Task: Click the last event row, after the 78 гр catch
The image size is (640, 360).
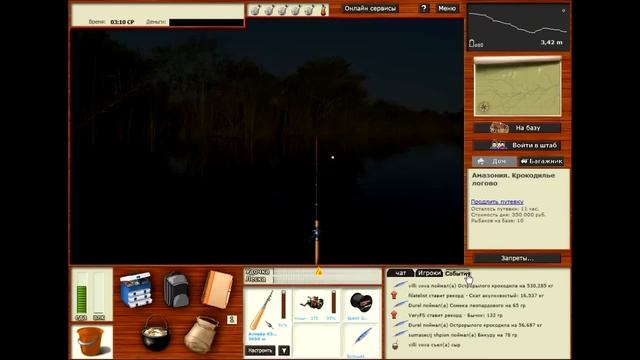Action: (x=425, y=345)
